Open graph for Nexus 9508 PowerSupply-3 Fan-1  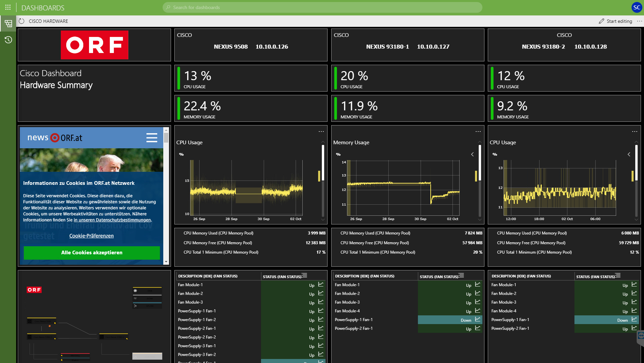pyautogui.click(x=321, y=346)
